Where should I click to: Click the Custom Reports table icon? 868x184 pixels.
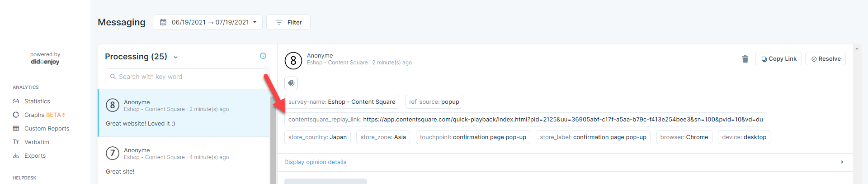coord(16,128)
